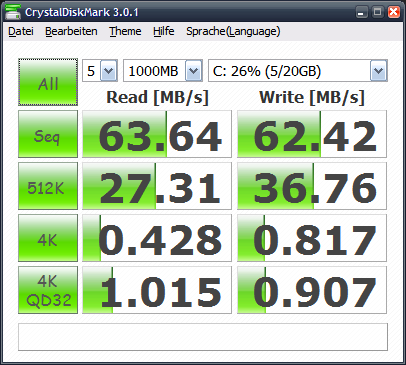Click the 512K read value 27.31
406x365 pixels.
tap(157, 186)
